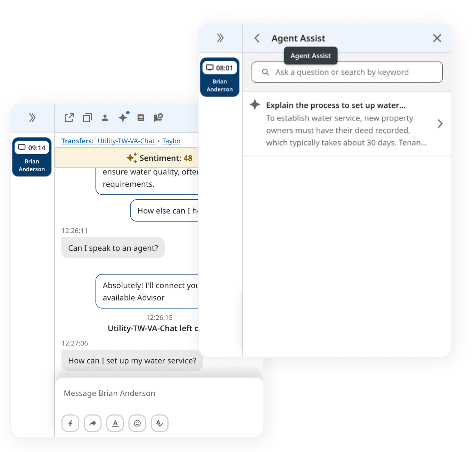Expand the left chat sidebar chevrons
This screenshot has height=452, width=476.
32,118
